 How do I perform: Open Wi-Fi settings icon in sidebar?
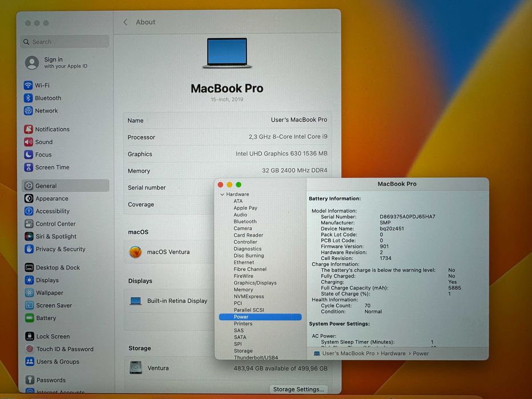click(28, 85)
